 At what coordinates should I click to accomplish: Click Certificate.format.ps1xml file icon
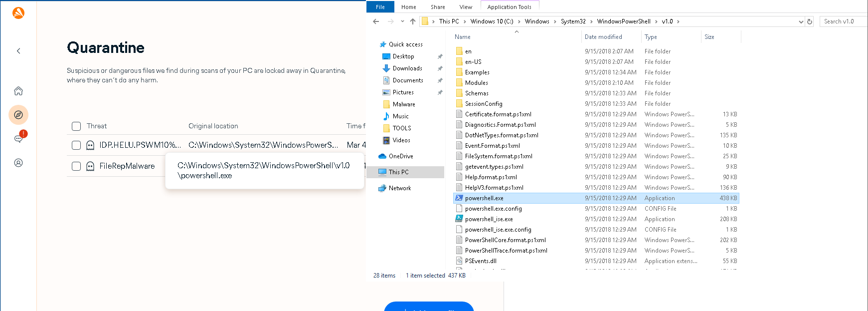point(459,114)
